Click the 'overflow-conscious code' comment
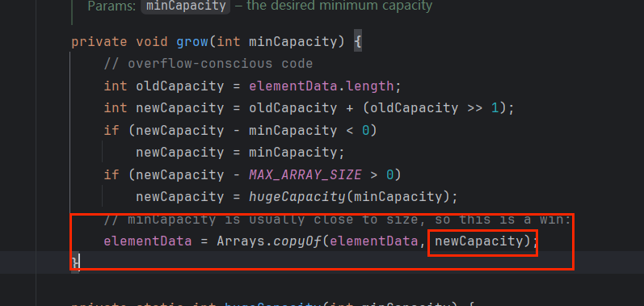This screenshot has height=306, width=644. point(208,64)
